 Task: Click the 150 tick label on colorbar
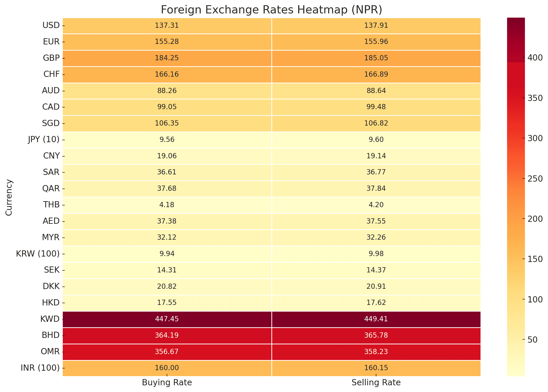point(535,259)
